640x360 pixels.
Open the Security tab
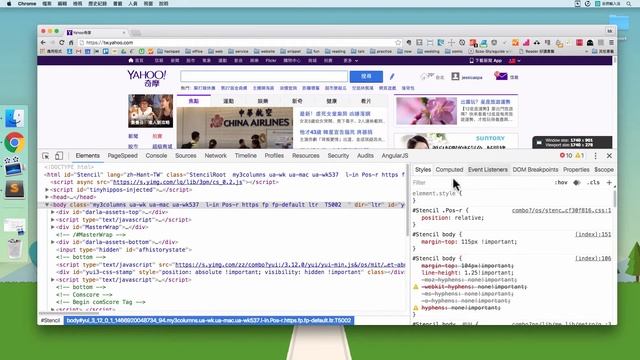(338, 156)
